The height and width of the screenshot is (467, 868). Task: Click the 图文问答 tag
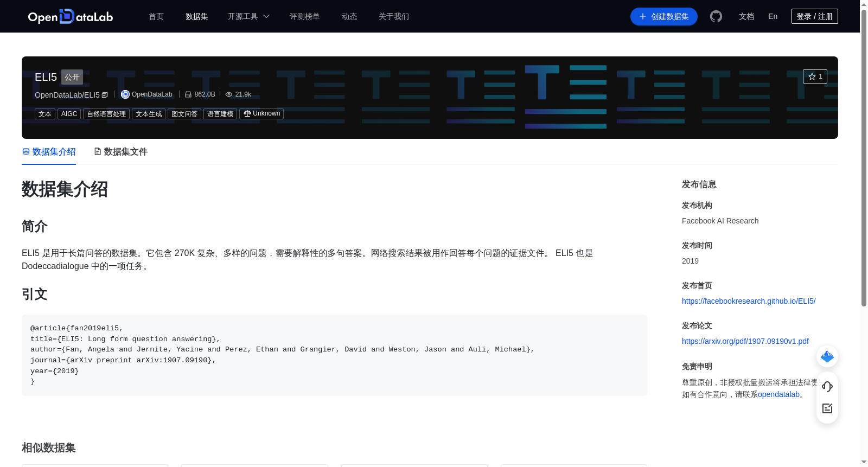(x=184, y=114)
